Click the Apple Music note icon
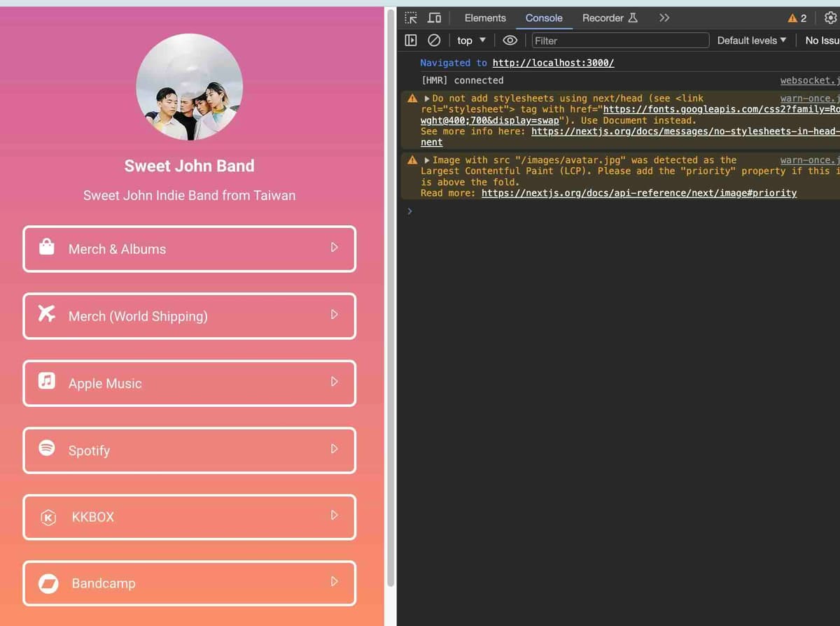The height and width of the screenshot is (626, 840). pos(47,381)
